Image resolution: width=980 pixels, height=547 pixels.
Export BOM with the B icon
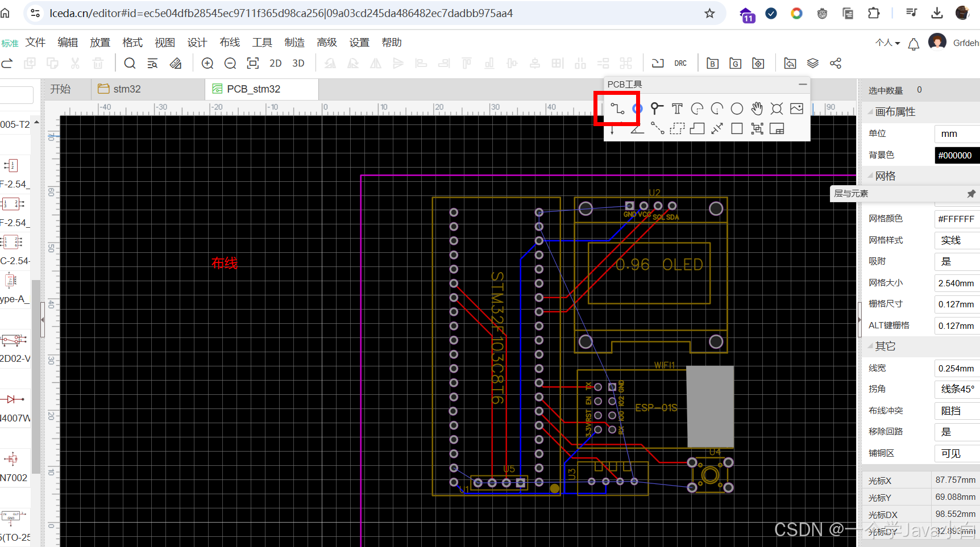(x=713, y=64)
